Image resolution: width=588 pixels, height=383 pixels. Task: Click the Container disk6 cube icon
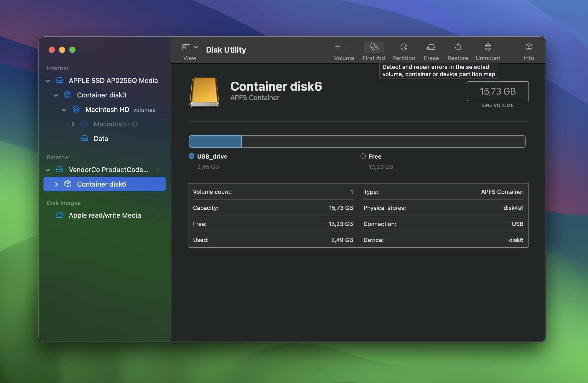click(x=68, y=184)
